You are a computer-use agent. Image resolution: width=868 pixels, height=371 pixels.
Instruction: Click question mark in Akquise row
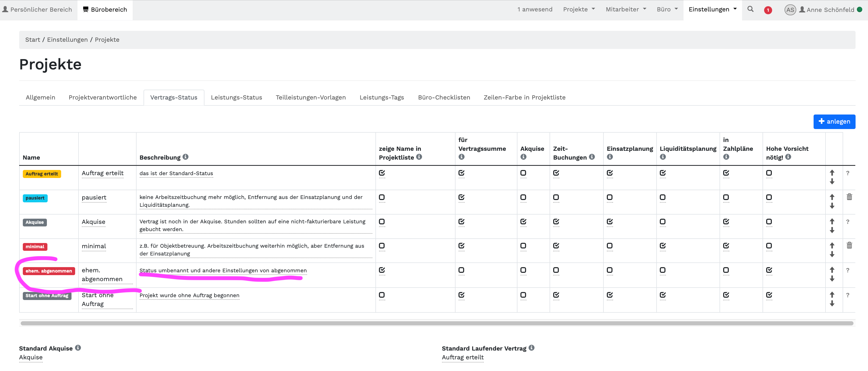(x=848, y=222)
